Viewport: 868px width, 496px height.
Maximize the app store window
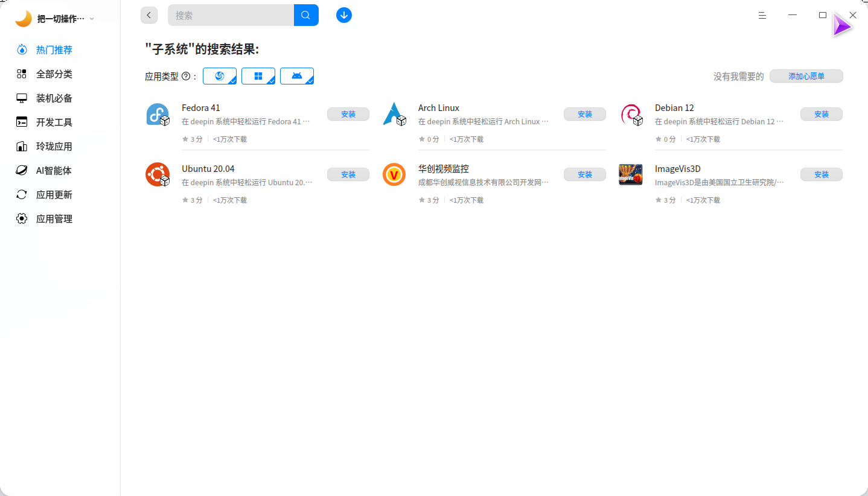click(x=823, y=15)
